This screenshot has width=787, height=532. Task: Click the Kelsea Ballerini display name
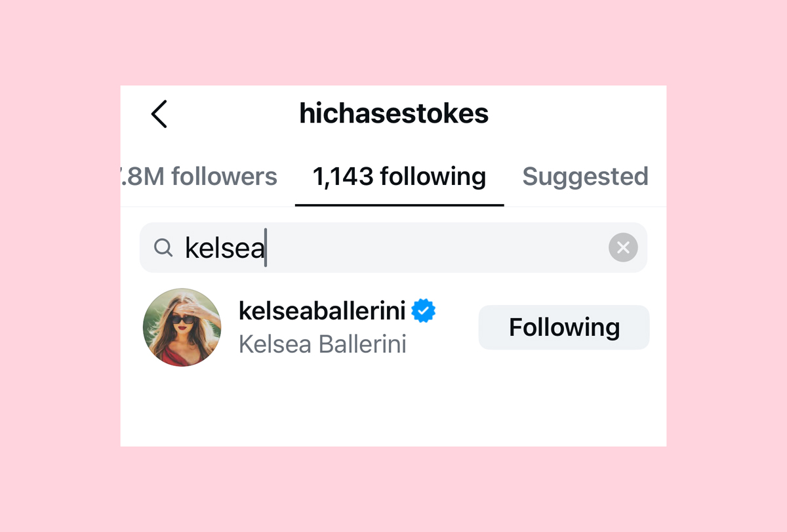click(322, 344)
